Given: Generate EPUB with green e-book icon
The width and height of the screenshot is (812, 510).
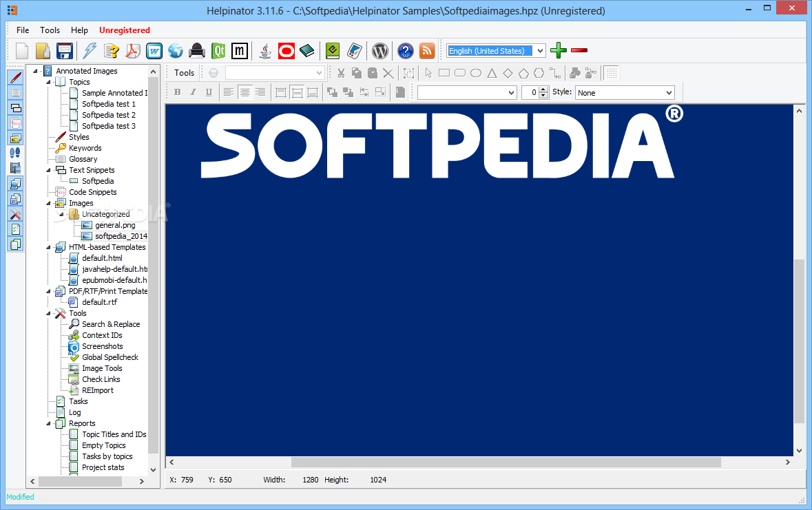Looking at the screenshot, I should coord(333,51).
